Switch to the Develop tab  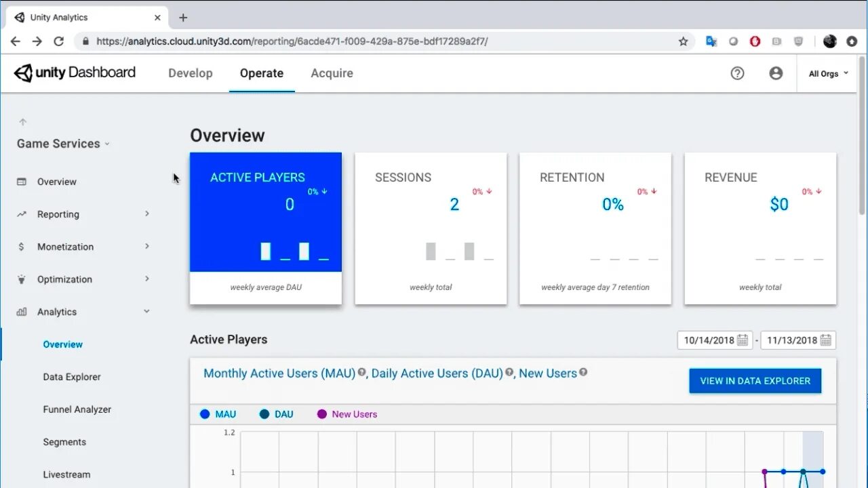(191, 73)
